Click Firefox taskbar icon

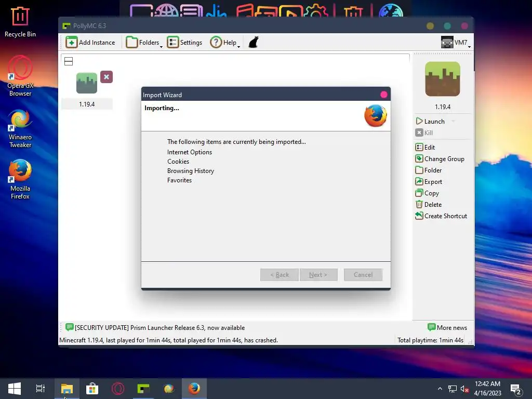coord(194,389)
